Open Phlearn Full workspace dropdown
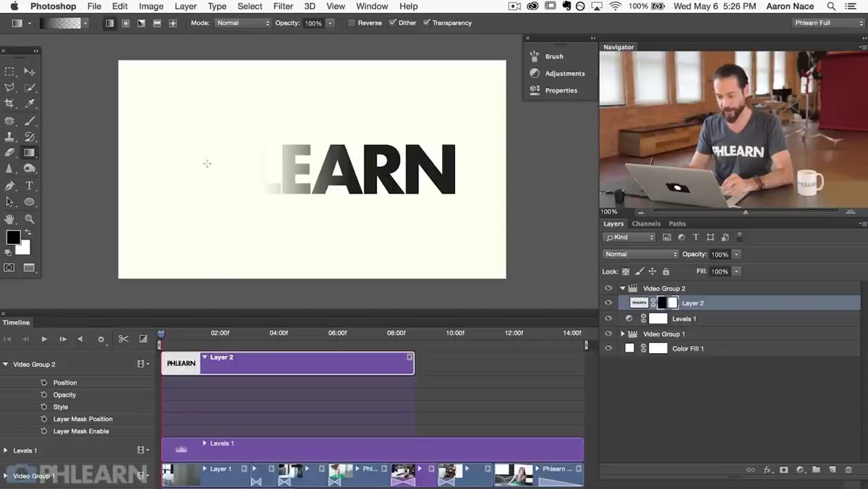 tap(828, 23)
